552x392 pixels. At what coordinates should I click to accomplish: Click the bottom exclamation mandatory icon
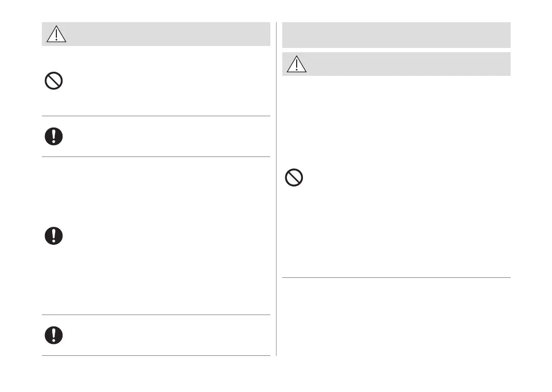point(54,335)
